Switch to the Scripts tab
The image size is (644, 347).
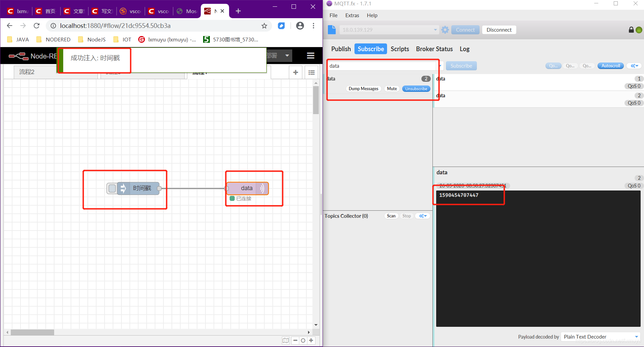click(400, 49)
